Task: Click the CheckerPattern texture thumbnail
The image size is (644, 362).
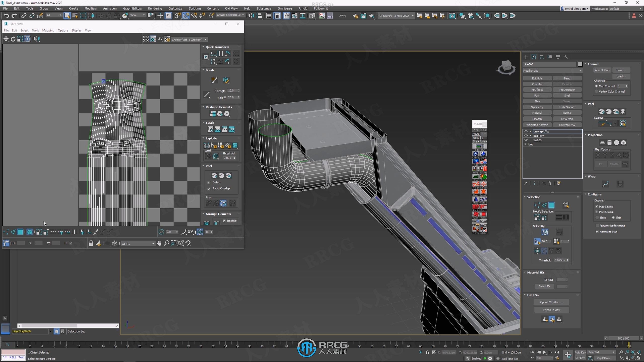Action: tap(167, 39)
